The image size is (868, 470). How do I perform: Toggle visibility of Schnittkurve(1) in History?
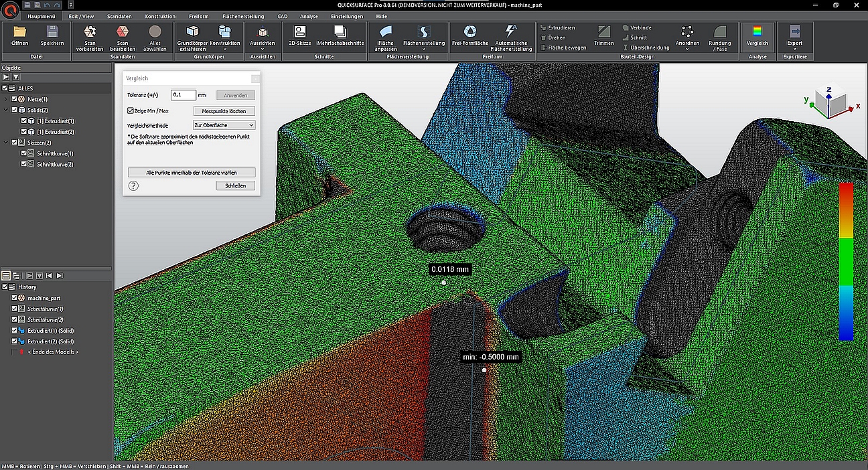[15, 309]
